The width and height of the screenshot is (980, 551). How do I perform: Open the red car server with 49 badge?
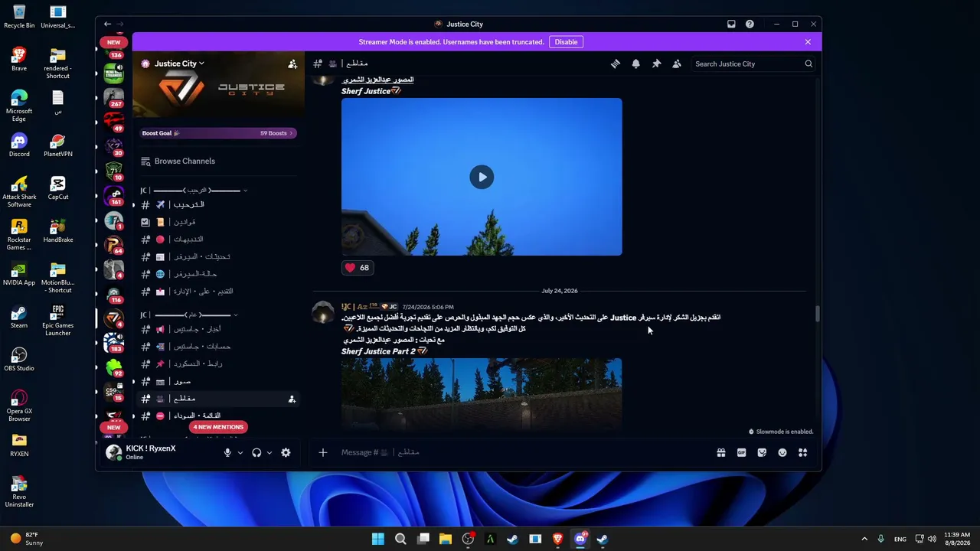(x=114, y=122)
